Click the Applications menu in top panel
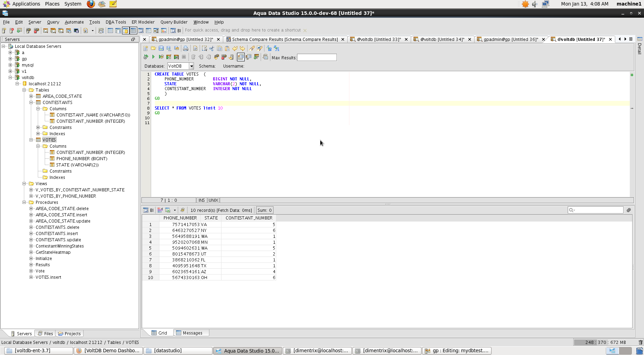This screenshot has width=644, height=355. tap(22, 4)
